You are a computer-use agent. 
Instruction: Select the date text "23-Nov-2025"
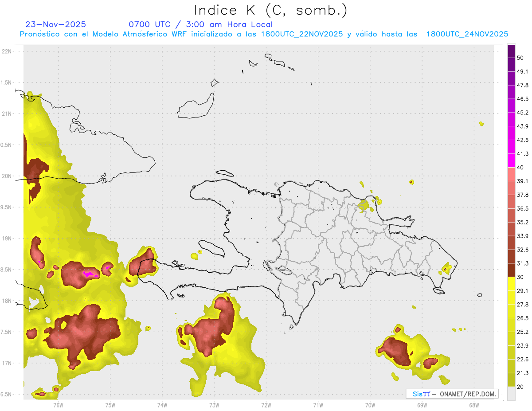[56, 24]
